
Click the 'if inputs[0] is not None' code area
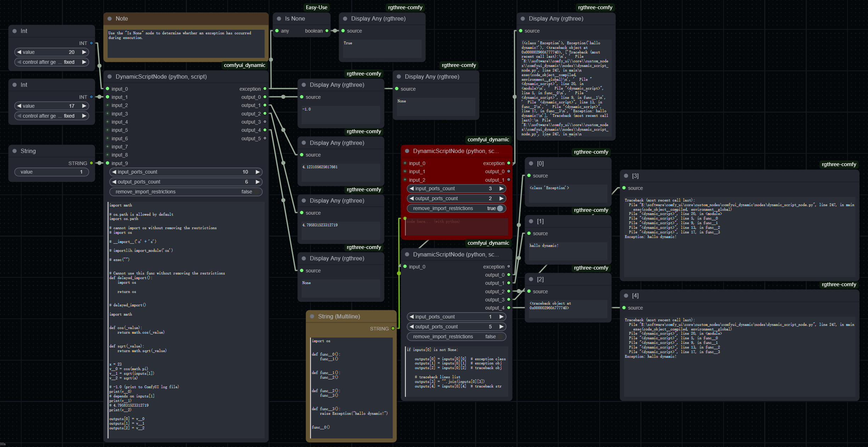(x=457, y=372)
